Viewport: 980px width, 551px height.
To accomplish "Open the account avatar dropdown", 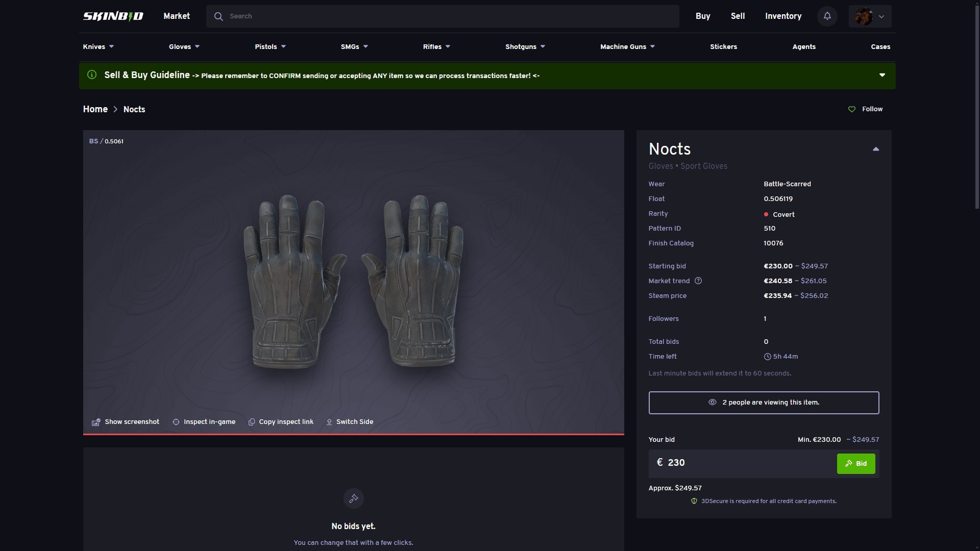I will point(868,16).
